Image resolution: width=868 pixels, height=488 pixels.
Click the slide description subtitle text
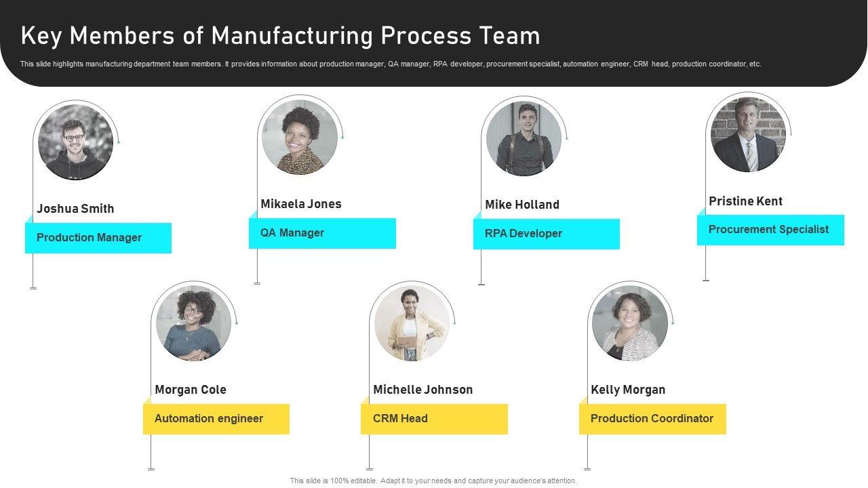[x=391, y=64]
